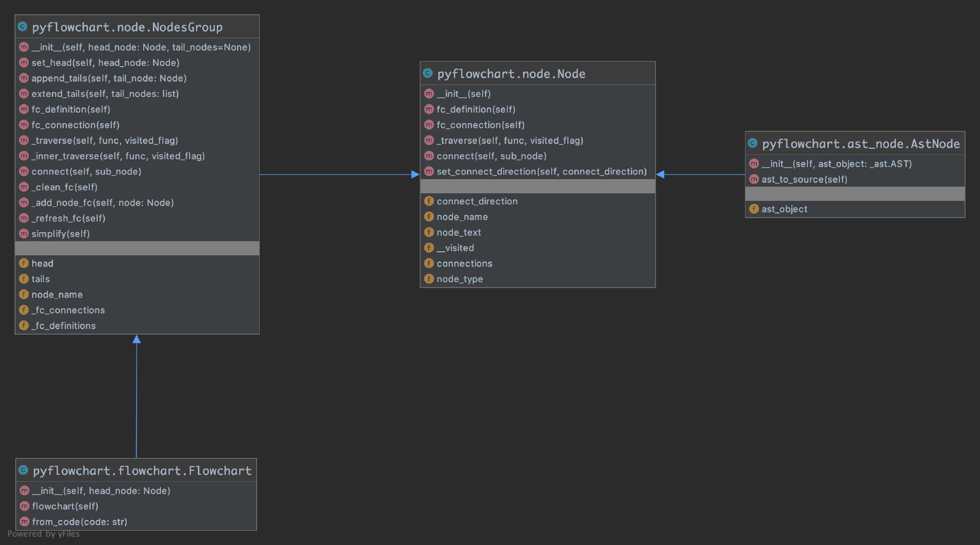Click the field icon beside ast_object
The image size is (980, 545).
[x=754, y=209]
